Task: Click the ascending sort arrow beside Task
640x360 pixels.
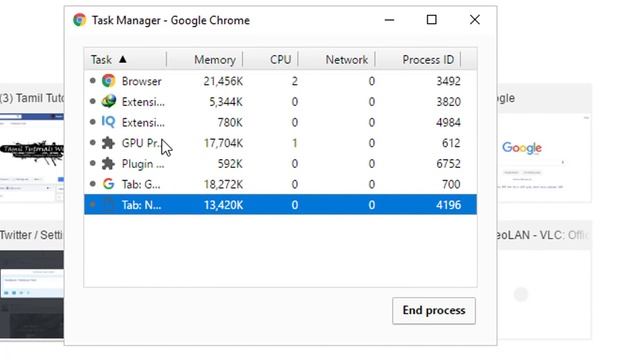Action: [123, 60]
